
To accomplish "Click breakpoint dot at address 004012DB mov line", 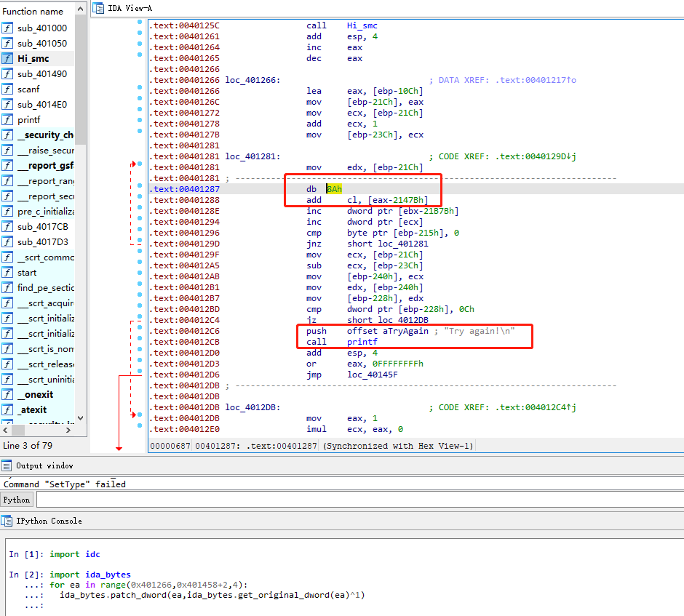I will [140, 415].
